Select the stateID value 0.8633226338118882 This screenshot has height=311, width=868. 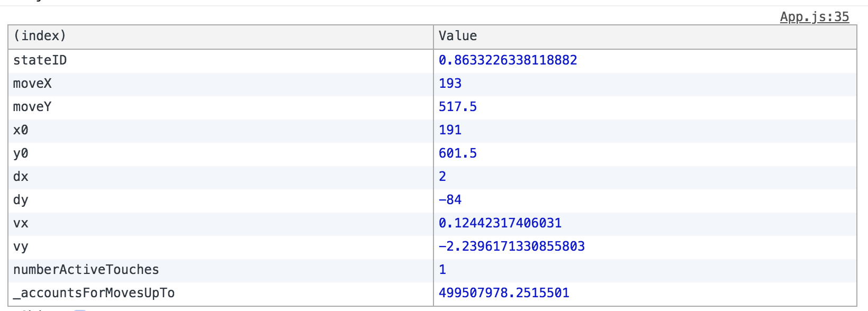[508, 60]
